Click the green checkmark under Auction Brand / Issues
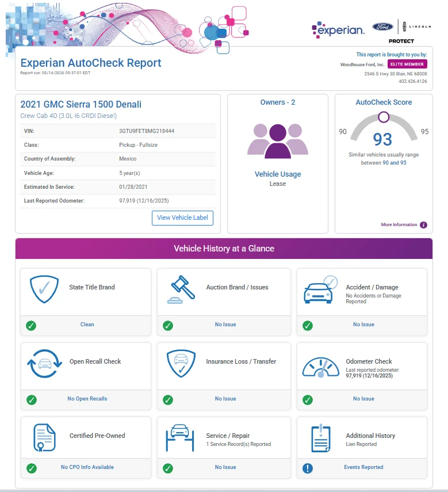Viewport: 448px width, 492px height. point(168,326)
